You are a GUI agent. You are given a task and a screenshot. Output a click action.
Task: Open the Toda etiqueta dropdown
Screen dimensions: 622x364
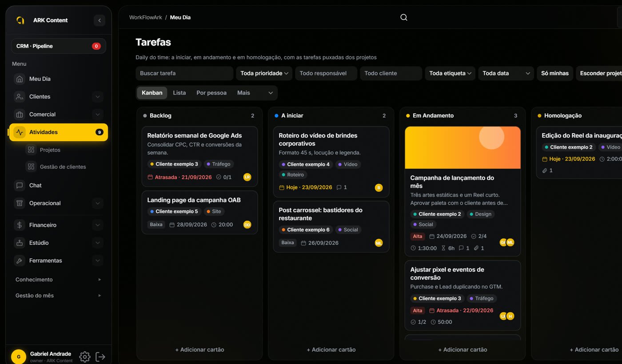click(450, 73)
